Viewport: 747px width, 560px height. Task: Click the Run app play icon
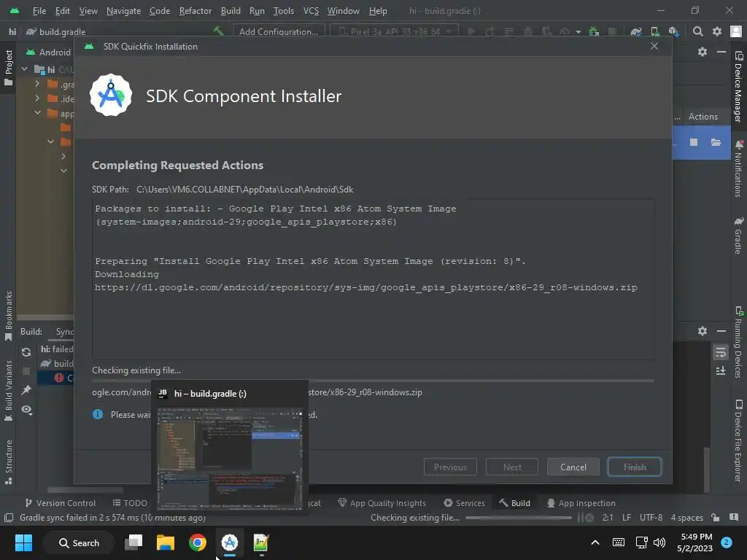tap(471, 31)
